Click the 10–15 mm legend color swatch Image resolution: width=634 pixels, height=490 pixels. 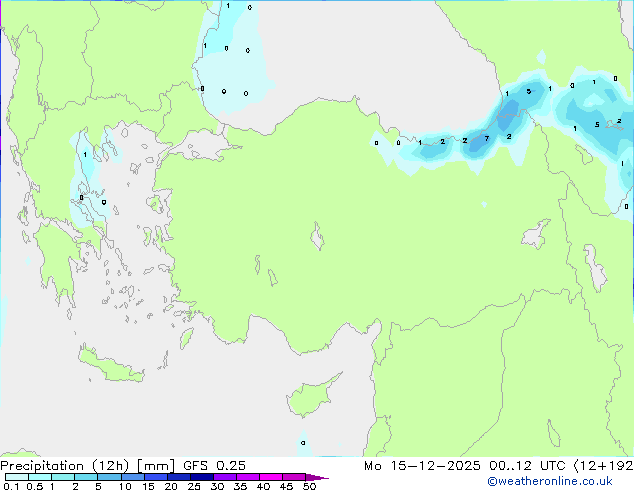[132, 477]
